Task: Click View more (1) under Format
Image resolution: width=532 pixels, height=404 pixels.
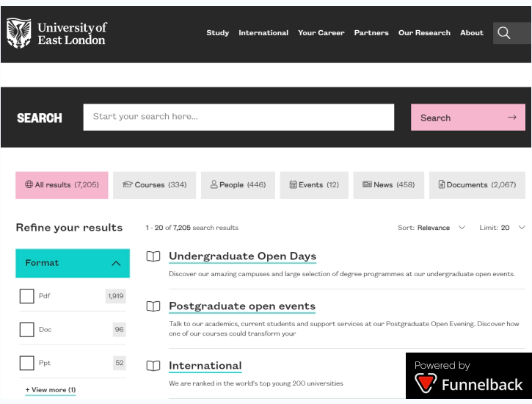Action: pyautogui.click(x=51, y=389)
